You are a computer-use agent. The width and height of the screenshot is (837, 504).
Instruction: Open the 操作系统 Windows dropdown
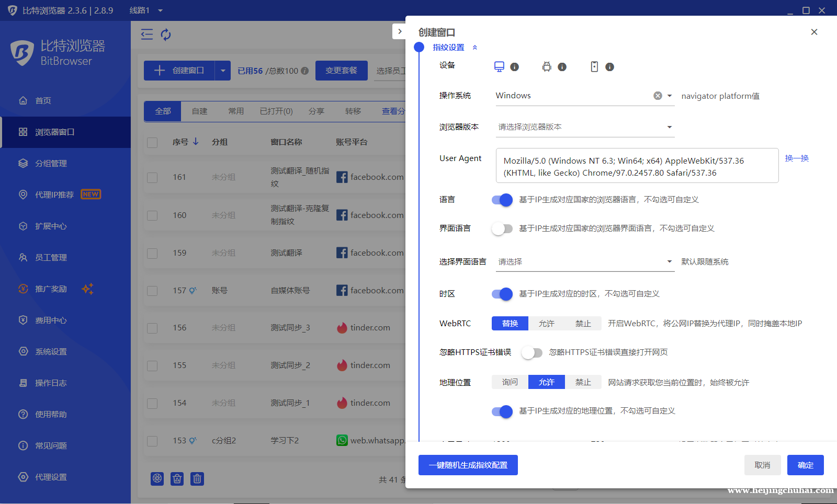click(585, 96)
